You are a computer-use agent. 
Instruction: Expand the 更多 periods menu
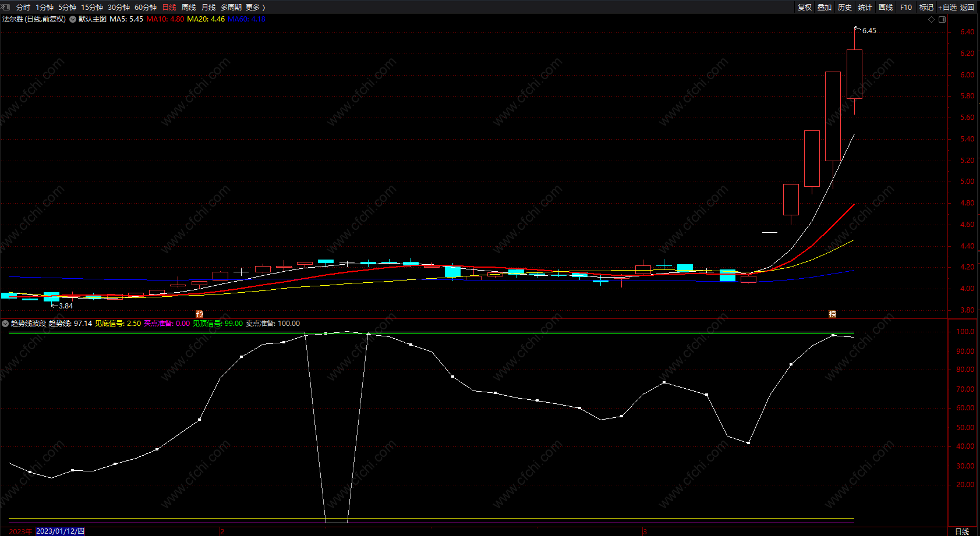tap(256, 8)
